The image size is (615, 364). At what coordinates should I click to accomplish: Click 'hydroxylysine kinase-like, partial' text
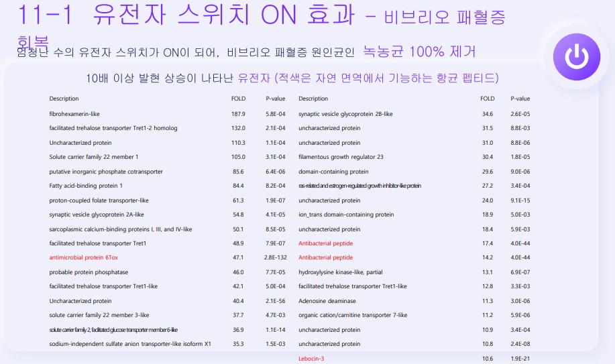pyautogui.click(x=341, y=272)
